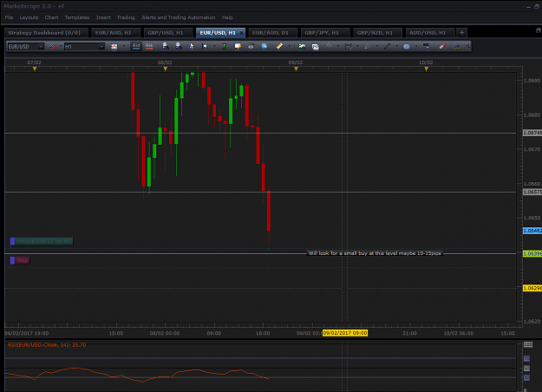Open the File menu
Screen dimensions: 542x392
coord(9,17)
